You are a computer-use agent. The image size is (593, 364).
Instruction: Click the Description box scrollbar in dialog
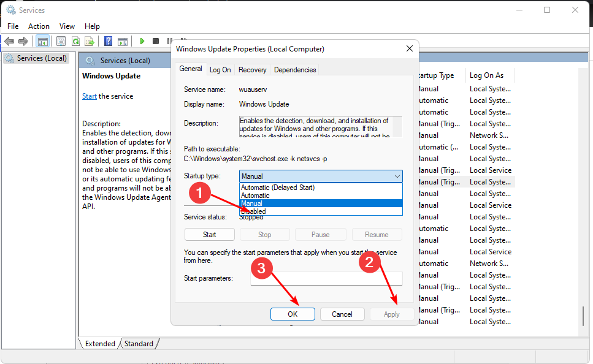tap(397, 127)
